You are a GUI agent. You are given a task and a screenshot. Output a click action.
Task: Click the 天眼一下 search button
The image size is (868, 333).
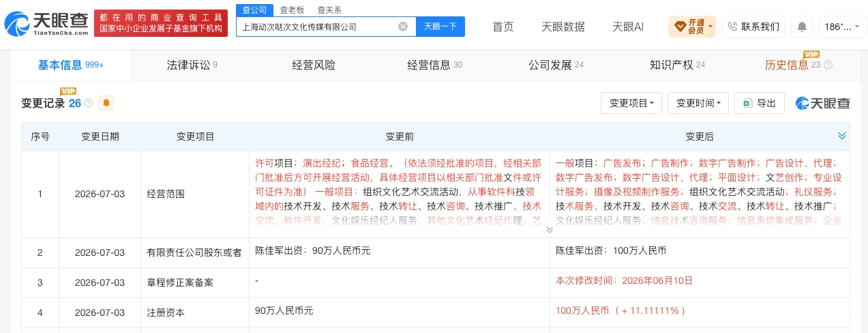coord(440,27)
